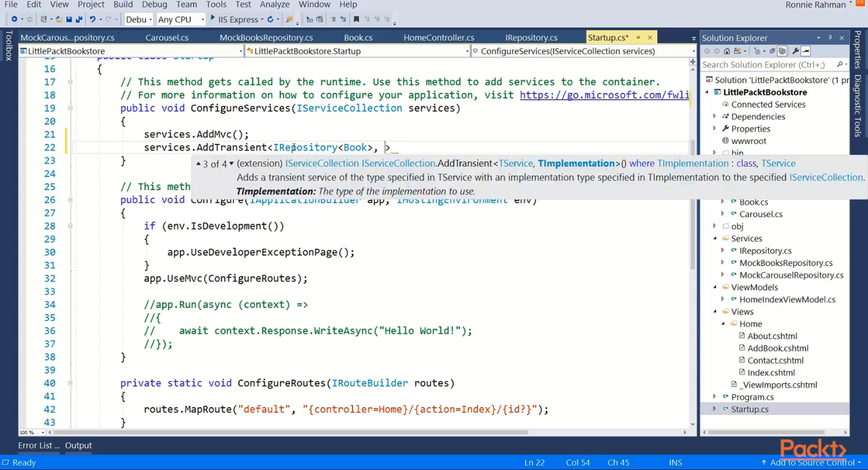Open the Solution Explorer window options arrow

click(x=819, y=38)
